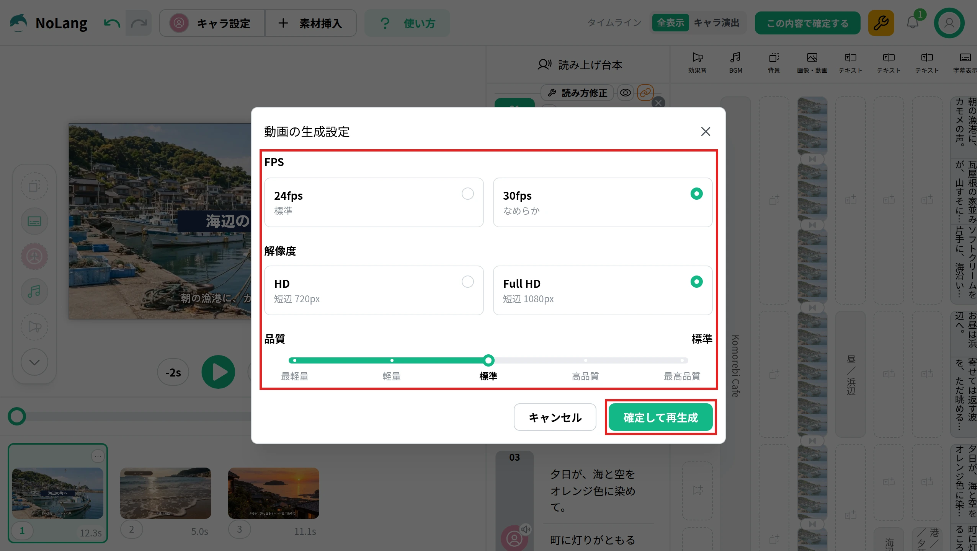Click the green play button
980x551 pixels.
[218, 372]
